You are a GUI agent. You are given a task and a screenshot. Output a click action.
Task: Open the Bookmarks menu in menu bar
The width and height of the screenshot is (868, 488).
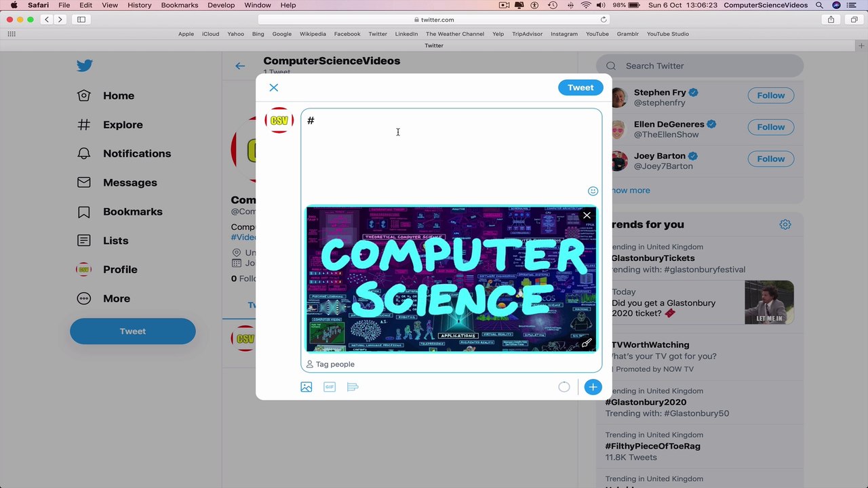[180, 5]
